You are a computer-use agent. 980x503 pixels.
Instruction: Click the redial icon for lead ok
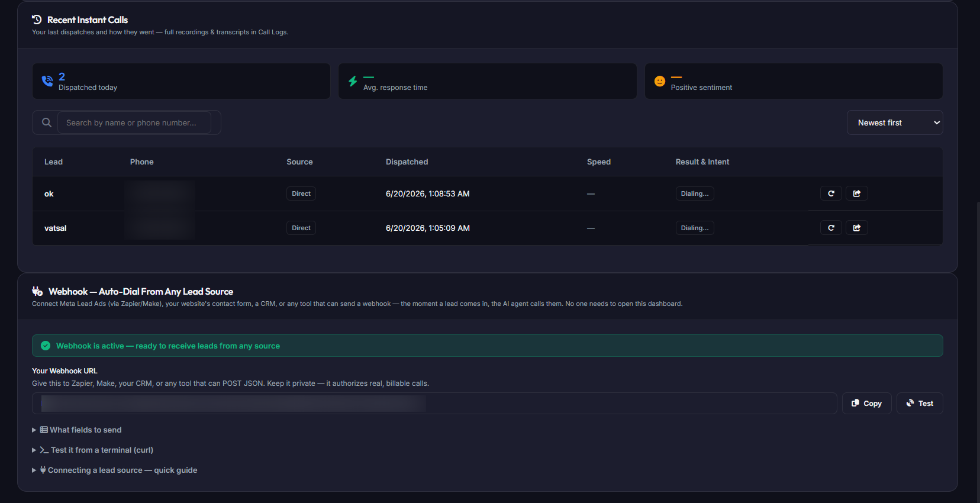[831, 194]
